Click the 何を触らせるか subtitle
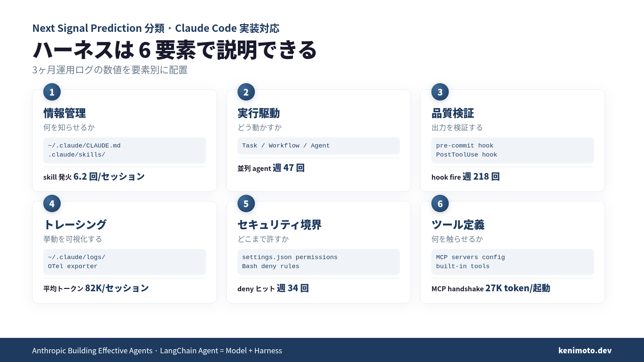The height and width of the screenshot is (362, 644). [x=457, y=239]
